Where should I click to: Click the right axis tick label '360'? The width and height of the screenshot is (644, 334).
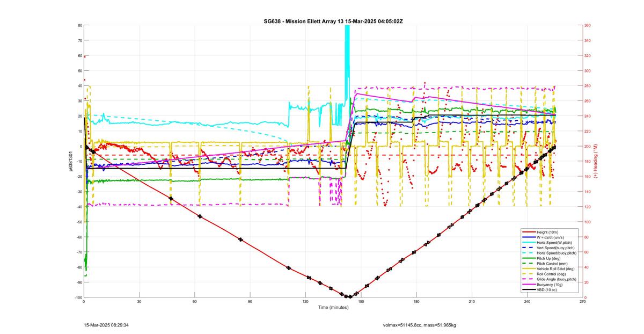[x=588, y=25]
